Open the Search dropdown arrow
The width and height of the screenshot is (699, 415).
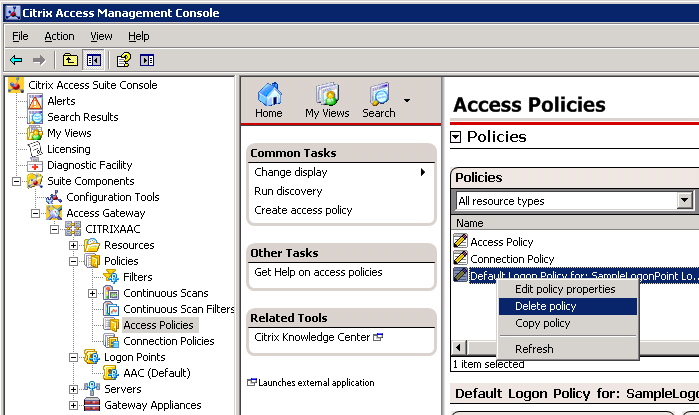coord(407,100)
